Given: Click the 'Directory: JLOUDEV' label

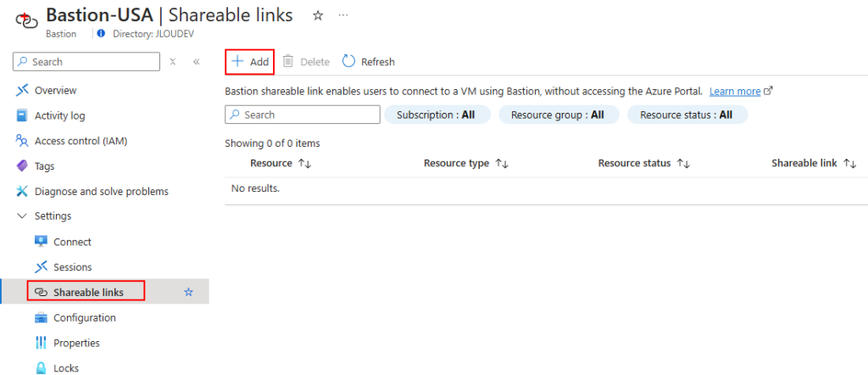Looking at the screenshot, I should click(153, 34).
